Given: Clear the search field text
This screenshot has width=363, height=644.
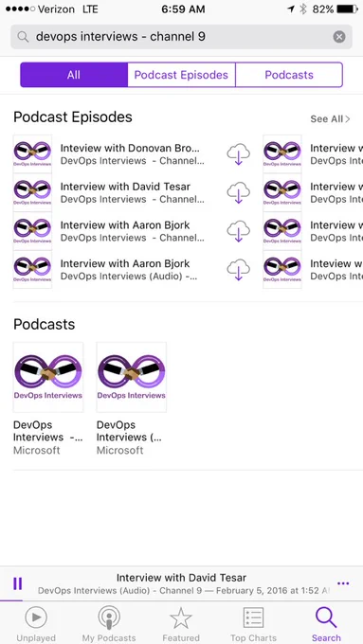Looking at the screenshot, I should (x=338, y=37).
